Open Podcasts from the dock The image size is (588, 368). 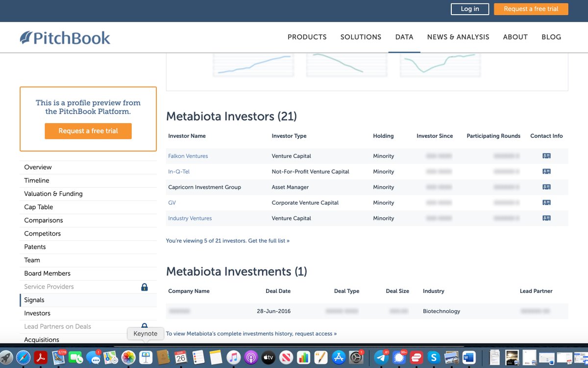(x=251, y=357)
